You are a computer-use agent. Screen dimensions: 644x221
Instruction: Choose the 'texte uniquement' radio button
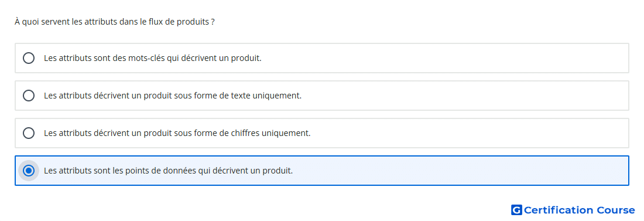point(29,96)
